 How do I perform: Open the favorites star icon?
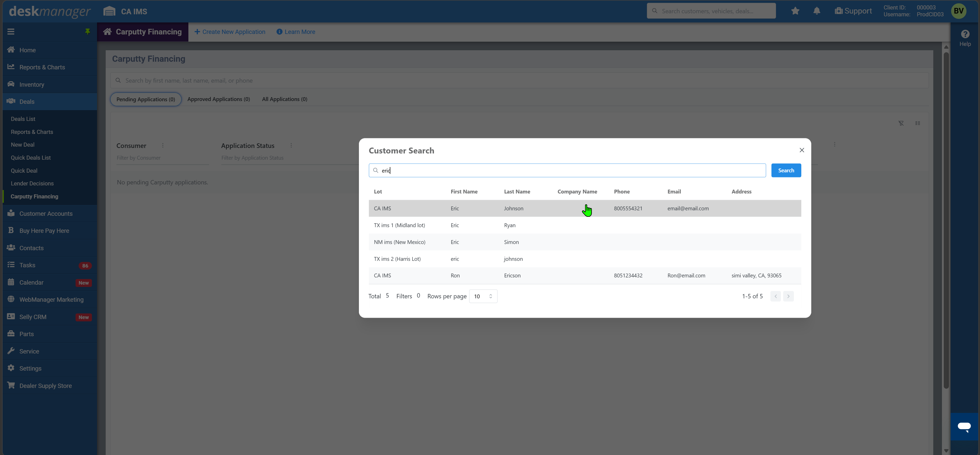[x=795, y=11]
